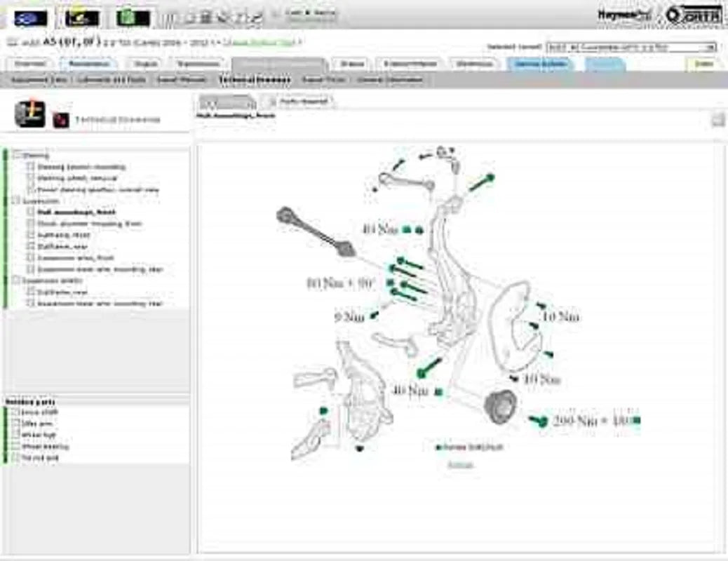This screenshot has width=728, height=561.
Task: Collapse the Steering group in the tree
Action: coord(17,155)
